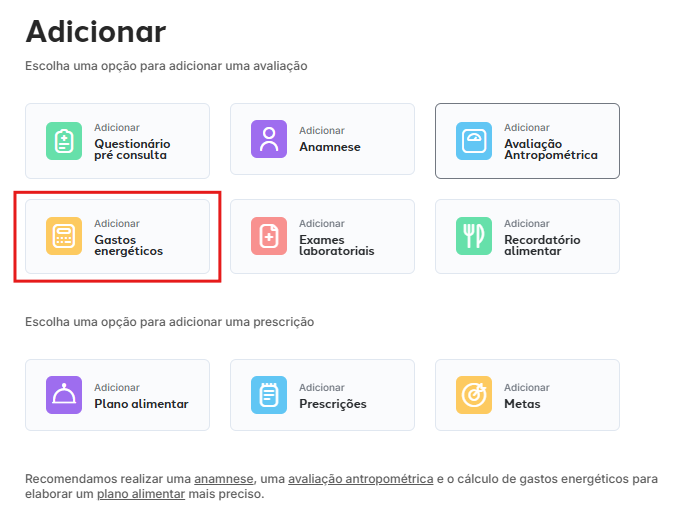
Task: Click the purple cloche Plano alimentar icon
Action: [64, 395]
